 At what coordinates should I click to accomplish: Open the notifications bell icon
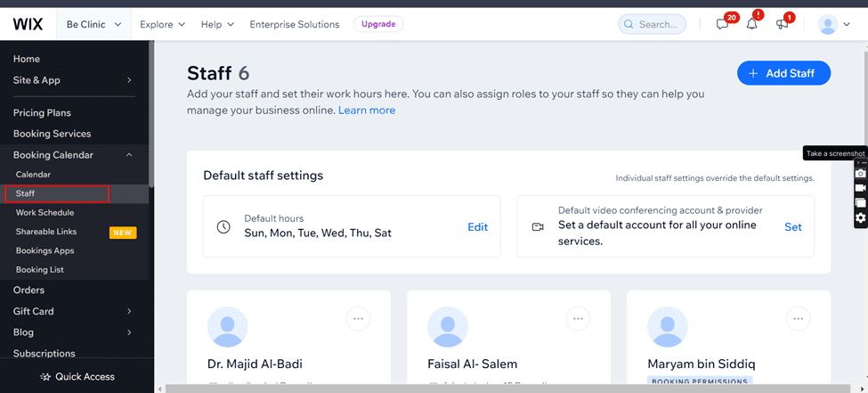coord(751,24)
